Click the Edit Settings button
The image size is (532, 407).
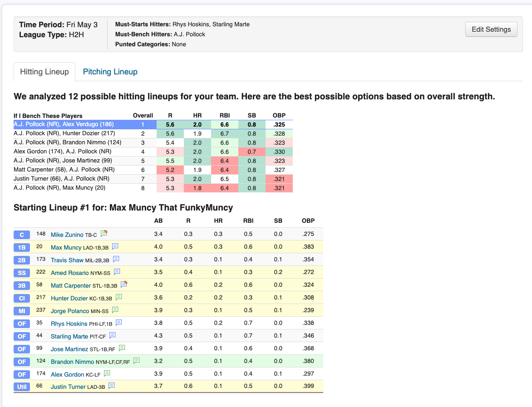pyautogui.click(x=491, y=29)
